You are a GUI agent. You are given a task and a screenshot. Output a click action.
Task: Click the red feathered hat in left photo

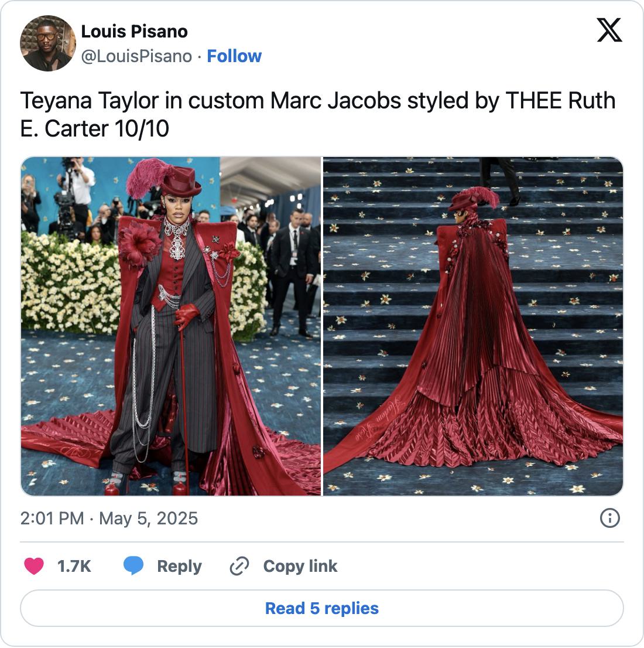(x=165, y=179)
